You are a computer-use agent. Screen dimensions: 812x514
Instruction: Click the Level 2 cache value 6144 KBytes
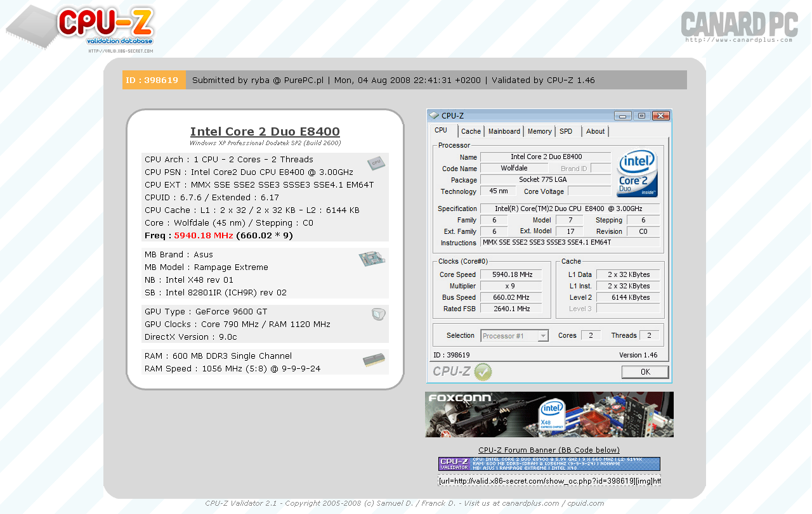tap(628, 297)
